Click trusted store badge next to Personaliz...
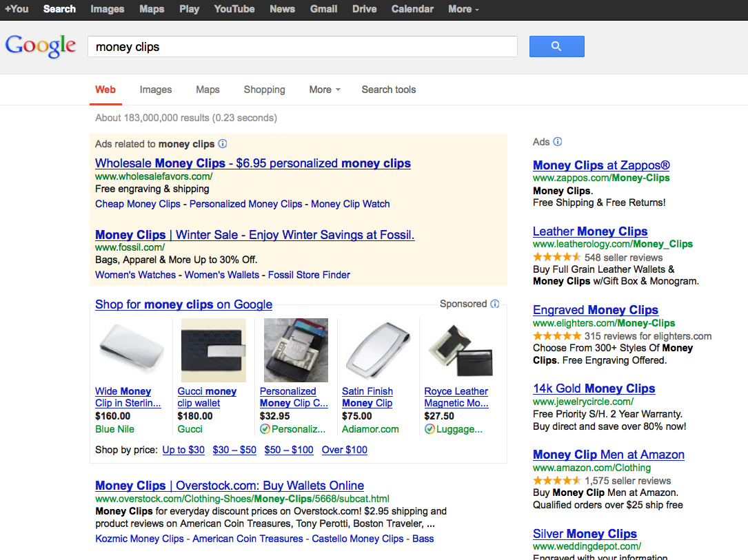 [x=265, y=429]
